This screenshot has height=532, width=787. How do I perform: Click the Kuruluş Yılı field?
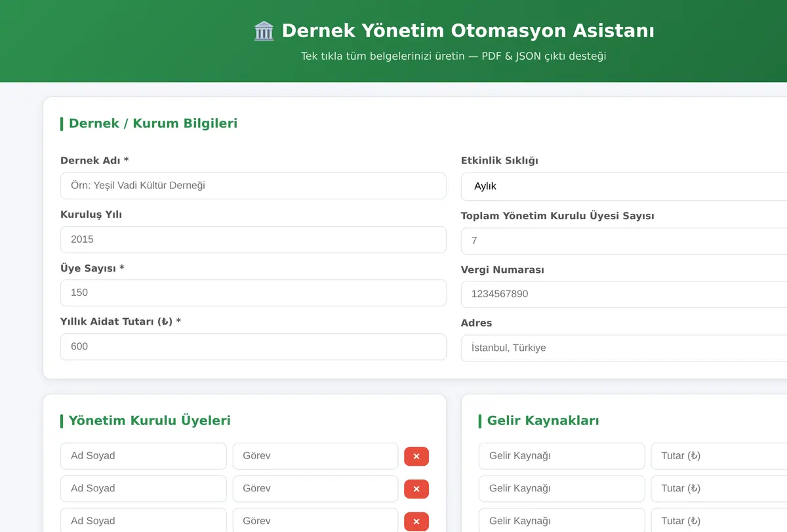(x=253, y=239)
